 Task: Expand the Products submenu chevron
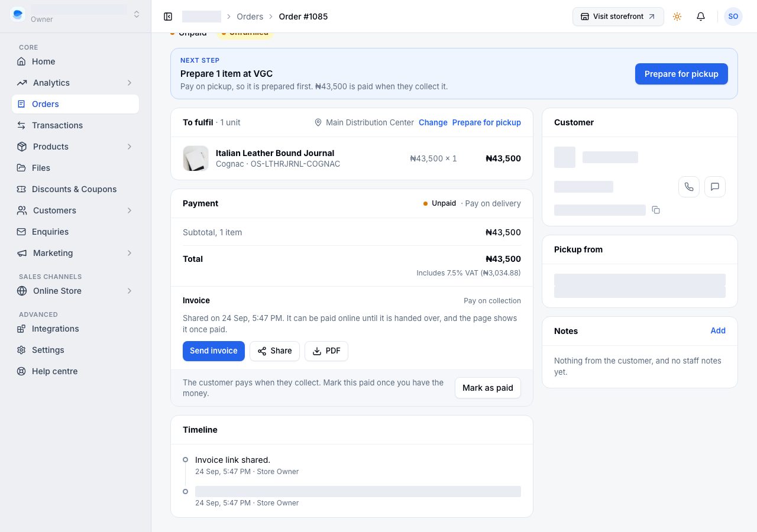130,147
